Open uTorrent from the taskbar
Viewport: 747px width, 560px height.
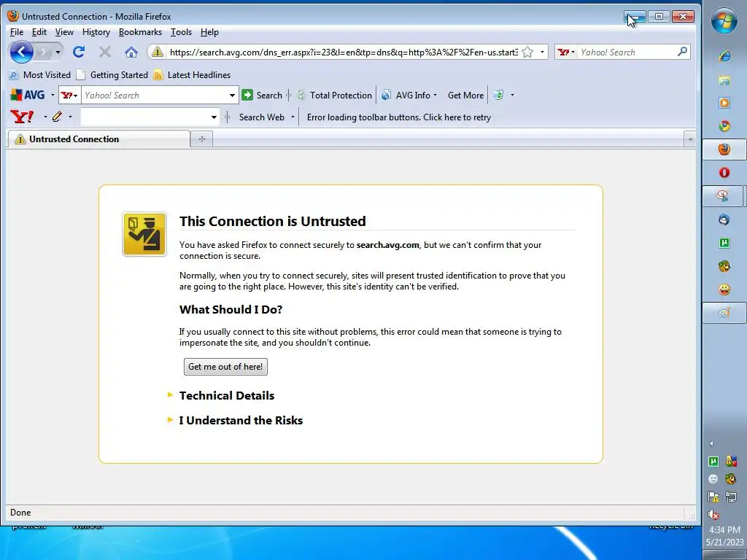[724, 243]
